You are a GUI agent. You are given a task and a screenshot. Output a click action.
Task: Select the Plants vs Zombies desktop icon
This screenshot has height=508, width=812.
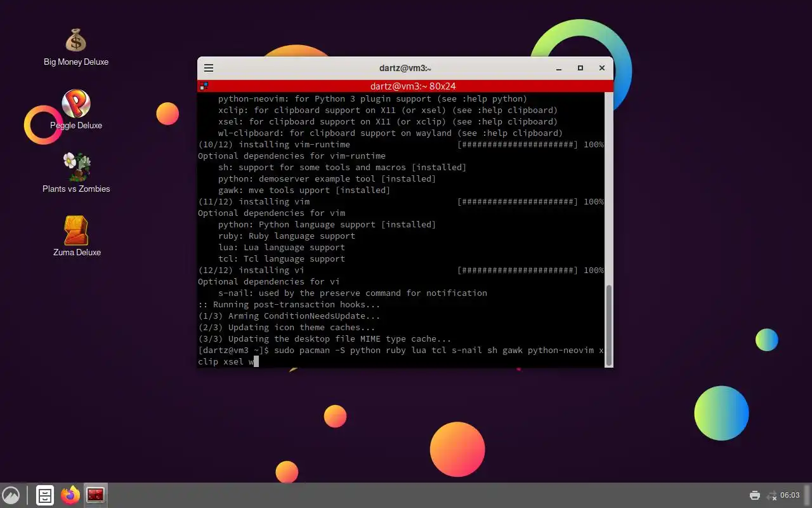[x=76, y=173]
